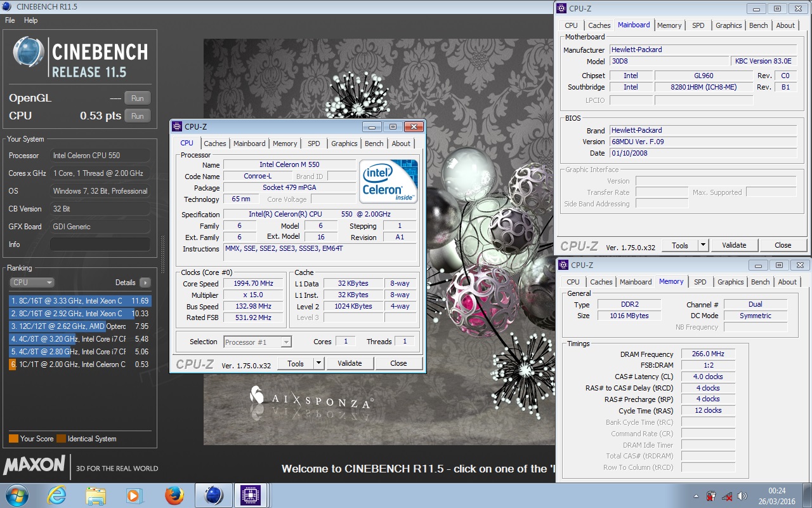Switch to CPU-Z taskbar button
This screenshot has height=508, width=812.
coord(251,495)
